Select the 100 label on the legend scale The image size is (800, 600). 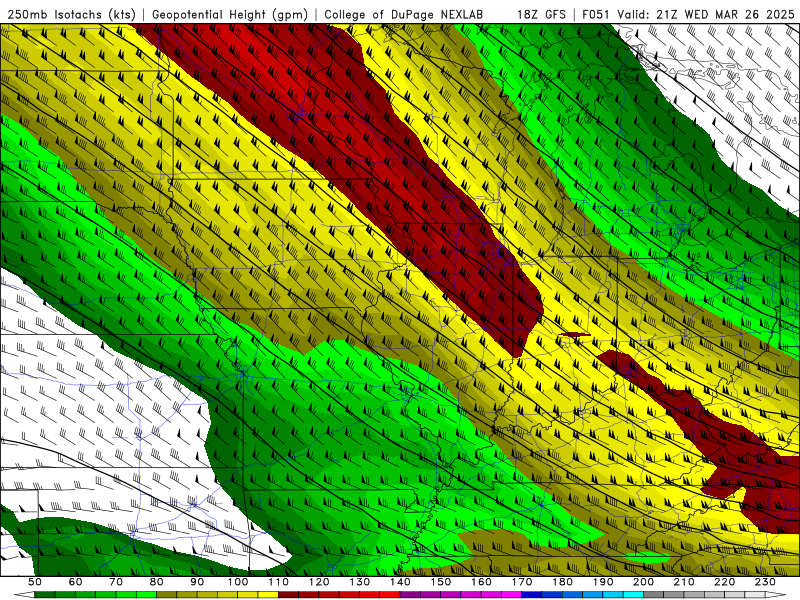[238, 582]
